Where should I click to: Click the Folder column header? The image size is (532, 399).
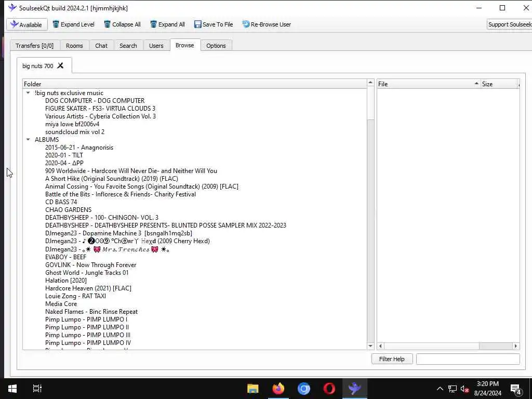tap(194, 84)
